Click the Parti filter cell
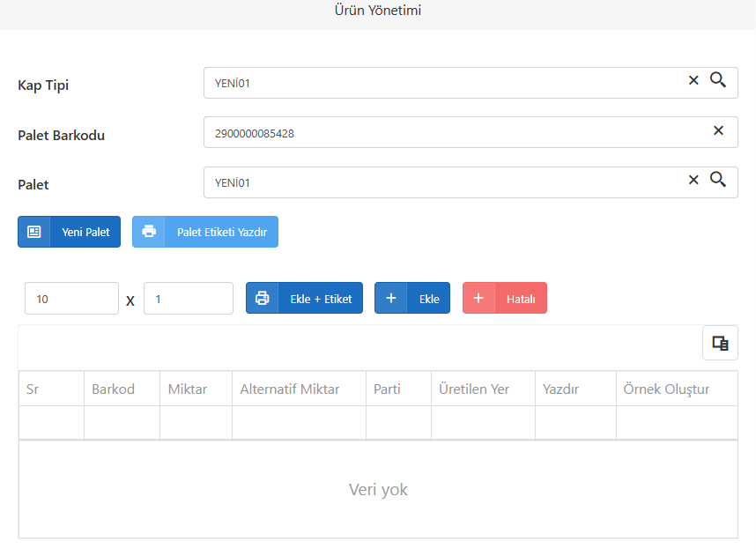 399,422
